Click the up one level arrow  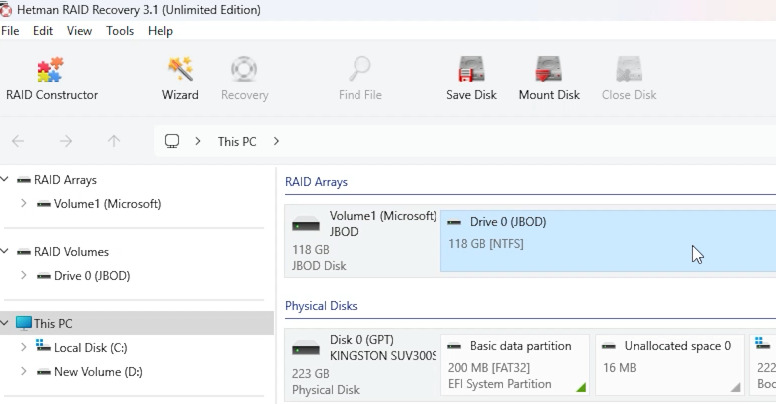click(114, 142)
